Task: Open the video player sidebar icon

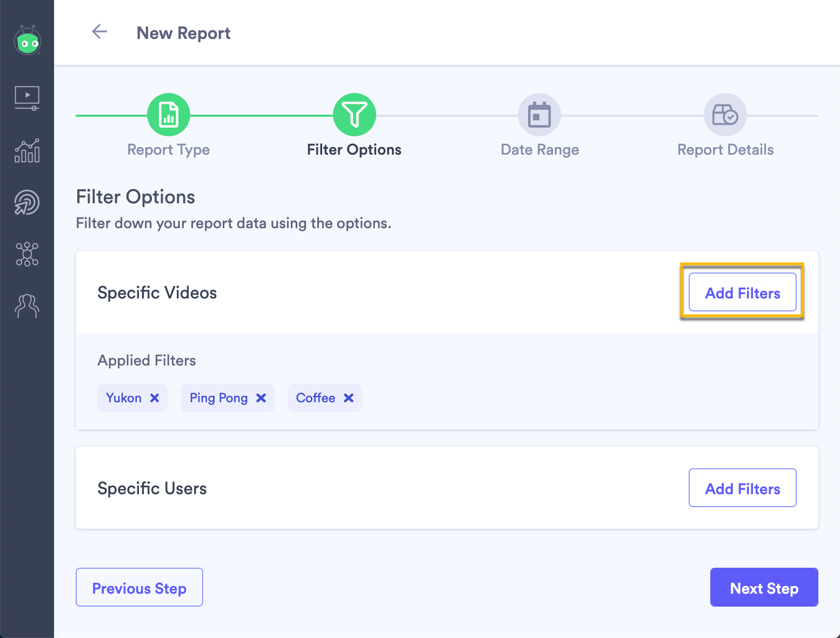Action: pos(27,98)
